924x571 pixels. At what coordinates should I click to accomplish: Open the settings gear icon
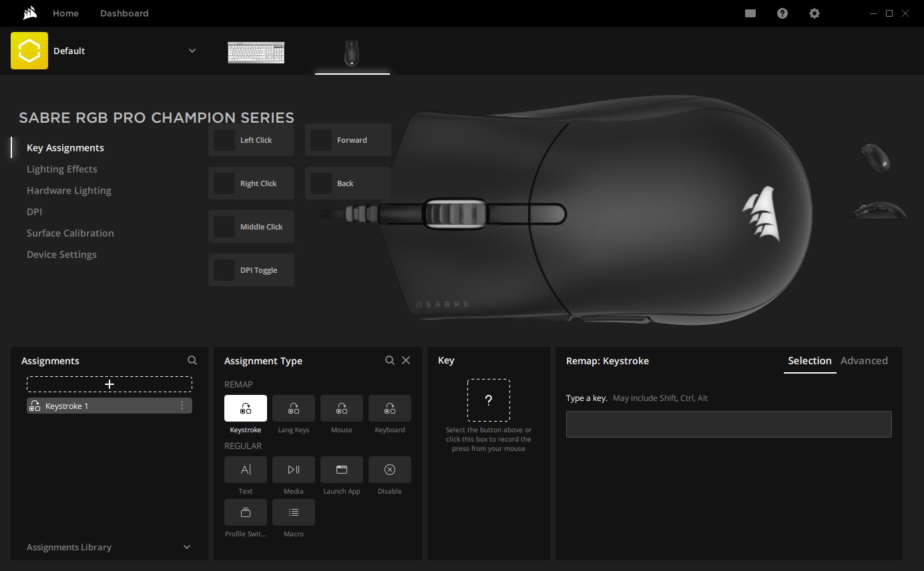(x=815, y=13)
